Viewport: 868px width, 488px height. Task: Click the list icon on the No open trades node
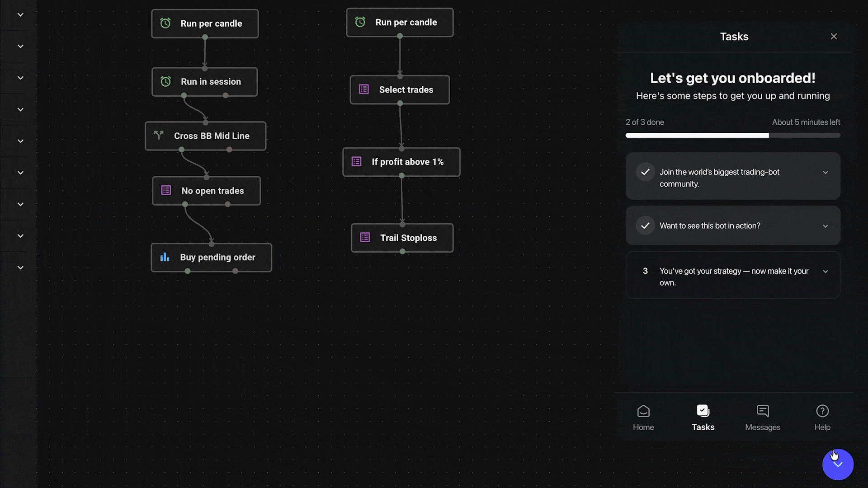coord(166,190)
